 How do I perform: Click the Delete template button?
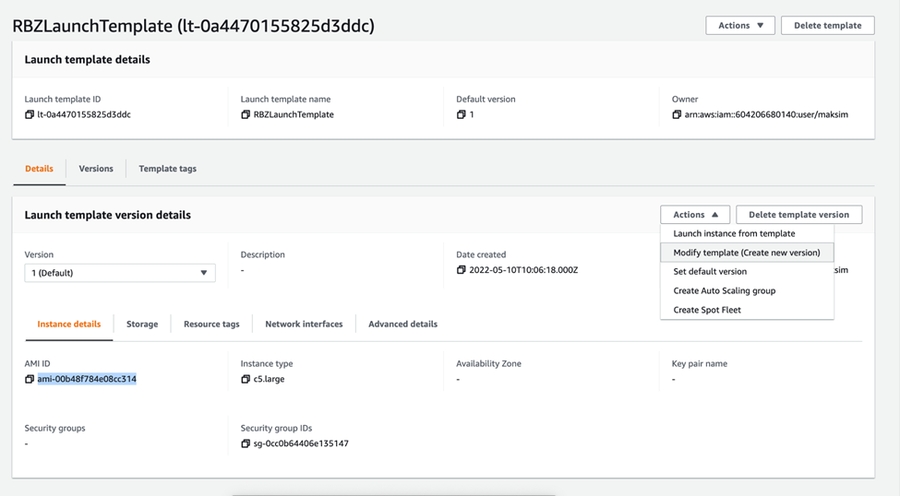click(827, 25)
